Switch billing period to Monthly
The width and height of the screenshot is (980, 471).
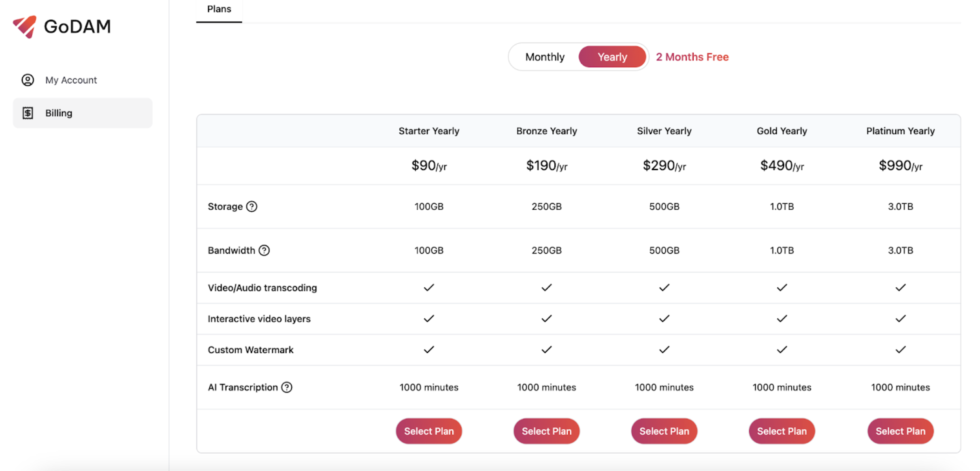click(545, 57)
